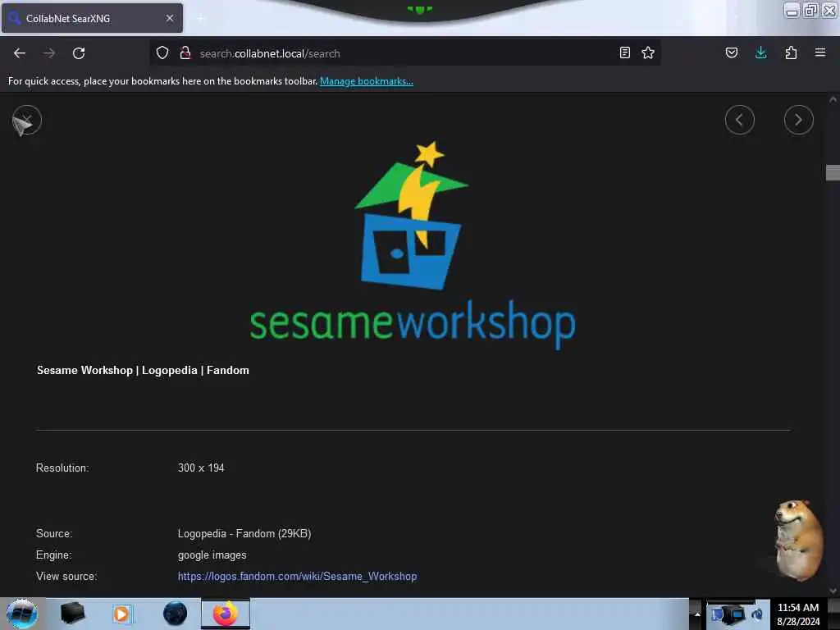Click the address bar URL field
Viewport: 840px width, 630px height.
(404, 53)
